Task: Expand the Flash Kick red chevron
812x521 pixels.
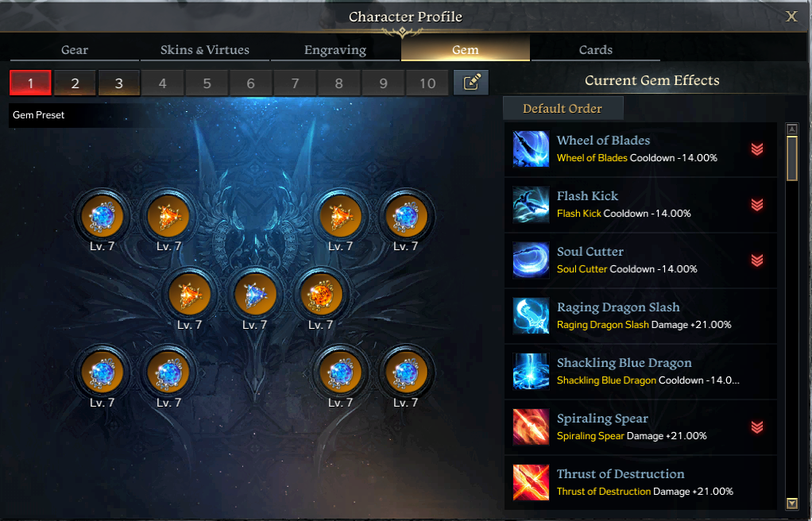Action: click(x=757, y=205)
